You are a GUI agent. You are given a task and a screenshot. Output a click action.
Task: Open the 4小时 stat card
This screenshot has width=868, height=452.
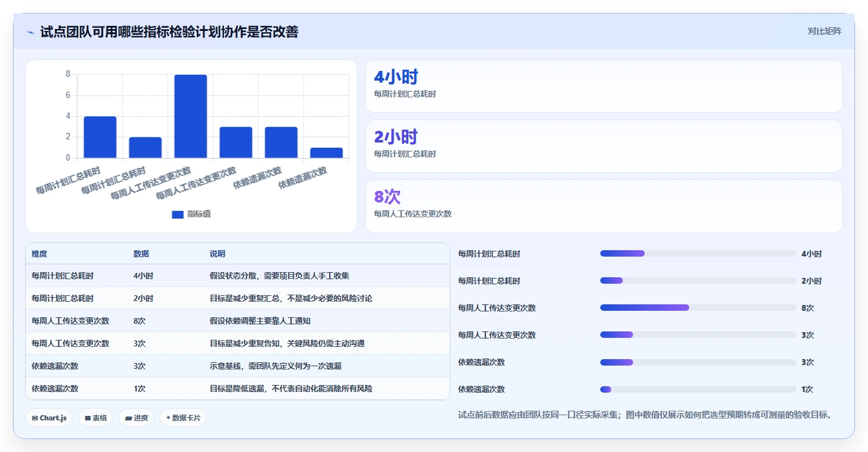pos(604,86)
